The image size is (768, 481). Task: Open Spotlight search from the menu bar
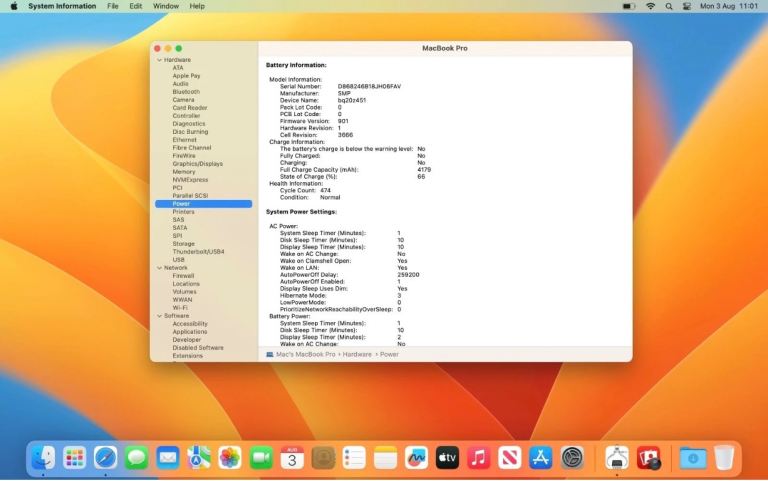(669, 6)
